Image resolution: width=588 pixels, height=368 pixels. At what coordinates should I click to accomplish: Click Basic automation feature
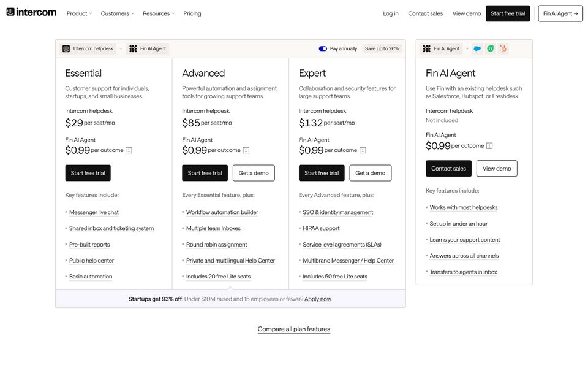click(91, 277)
